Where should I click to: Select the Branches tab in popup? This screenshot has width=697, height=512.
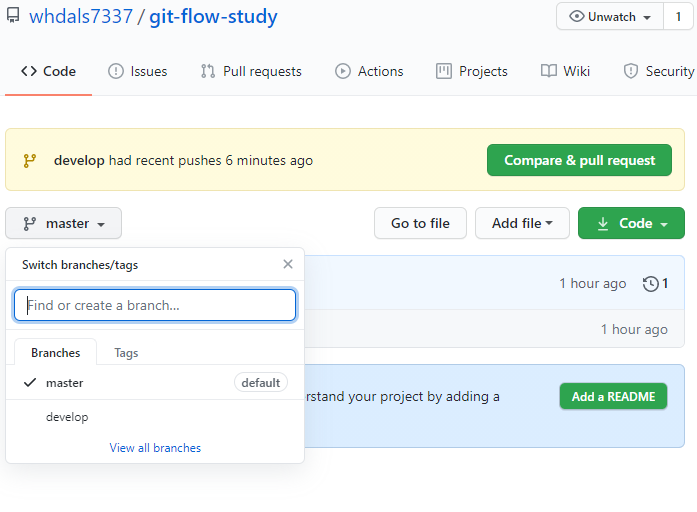tap(56, 353)
